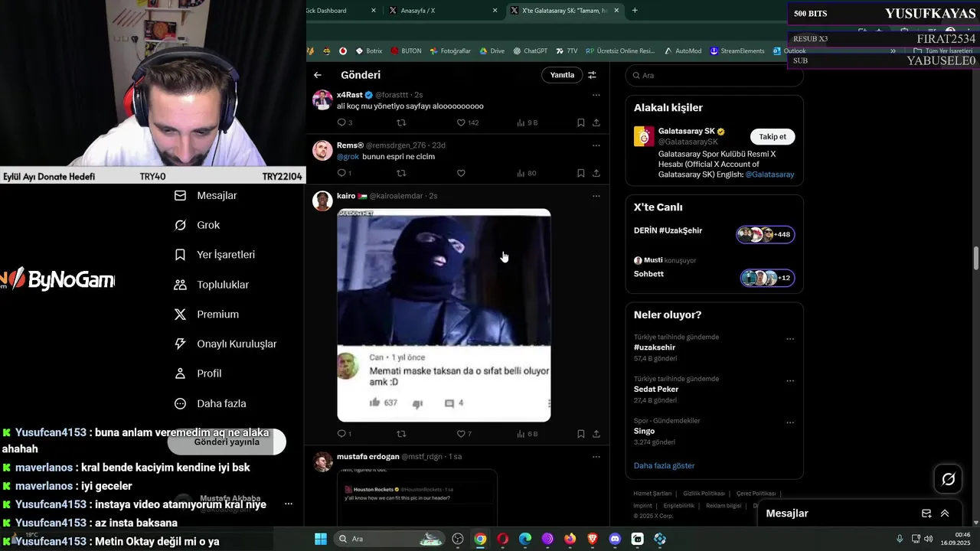Open Firefox from the taskbar
Image resolution: width=980 pixels, height=551 pixels.
click(x=570, y=539)
